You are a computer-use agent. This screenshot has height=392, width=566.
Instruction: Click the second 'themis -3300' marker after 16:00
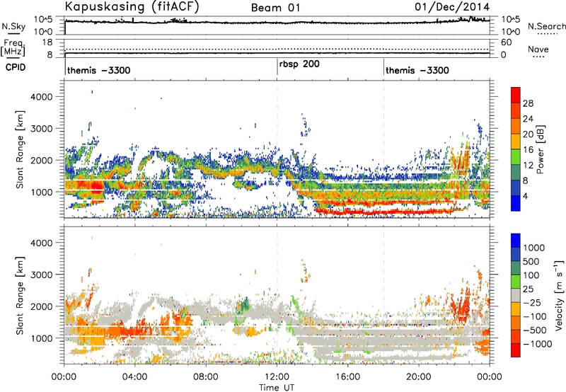click(x=417, y=70)
